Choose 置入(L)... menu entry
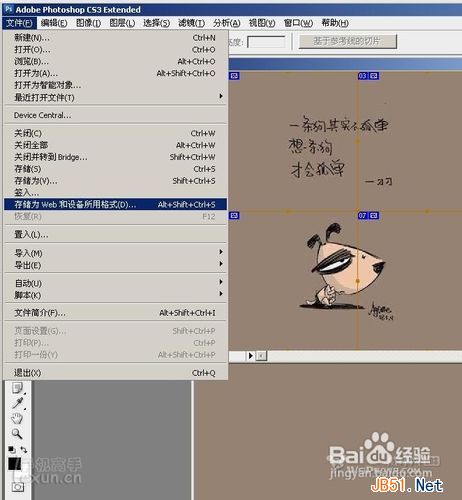Image resolution: width=462 pixels, height=500 pixels. click(x=115, y=235)
